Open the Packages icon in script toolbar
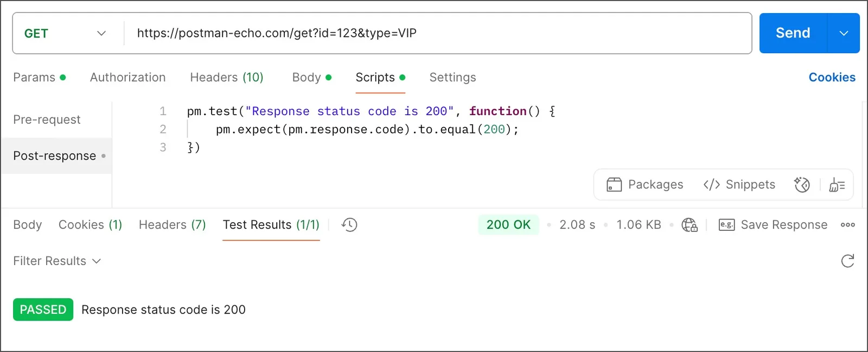Image resolution: width=868 pixels, height=352 pixels. coord(614,185)
